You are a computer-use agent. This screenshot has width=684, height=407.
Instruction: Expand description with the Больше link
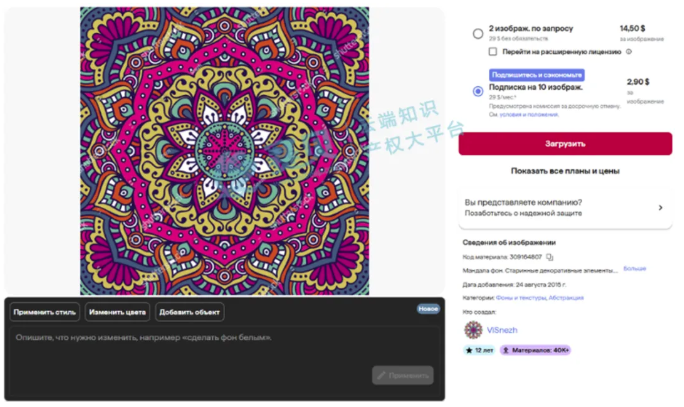pyautogui.click(x=635, y=268)
